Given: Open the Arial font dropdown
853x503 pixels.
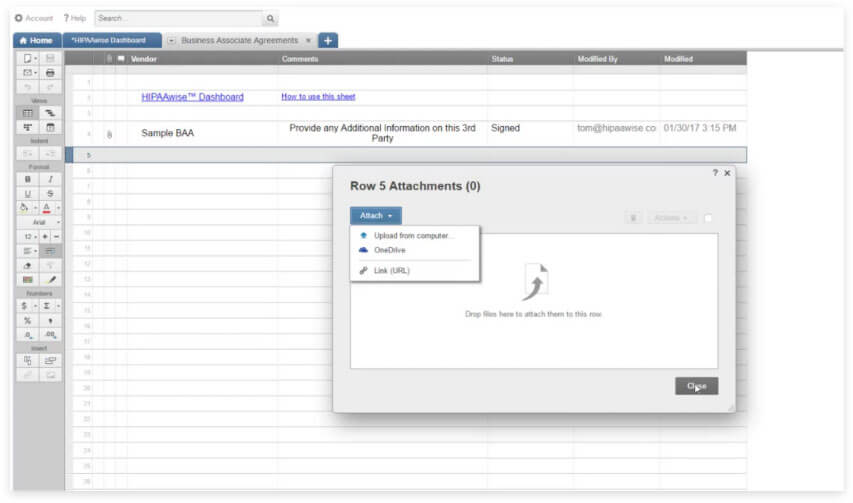Looking at the screenshot, I should pyautogui.click(x=39, y=222).
